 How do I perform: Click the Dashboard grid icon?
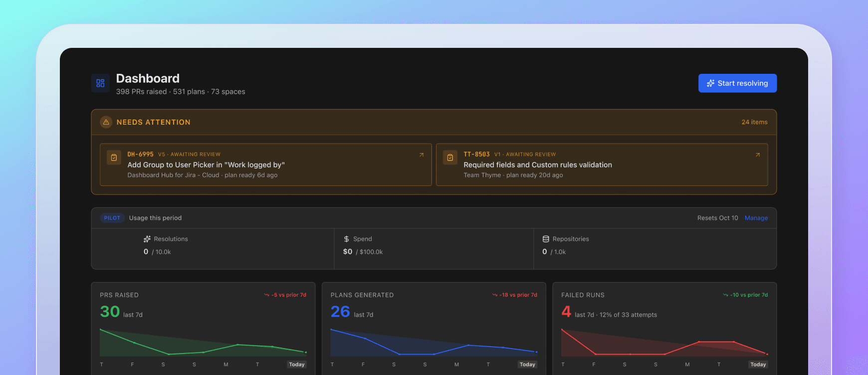tap(100, 83)
